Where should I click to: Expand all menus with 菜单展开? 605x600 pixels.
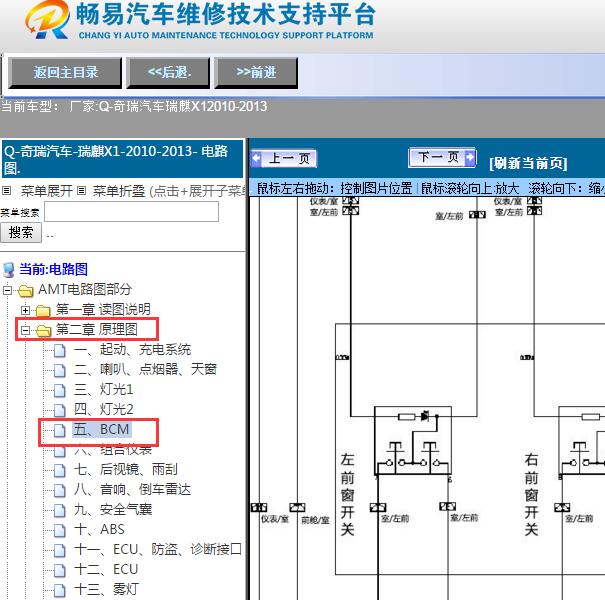tap(47, 191)
